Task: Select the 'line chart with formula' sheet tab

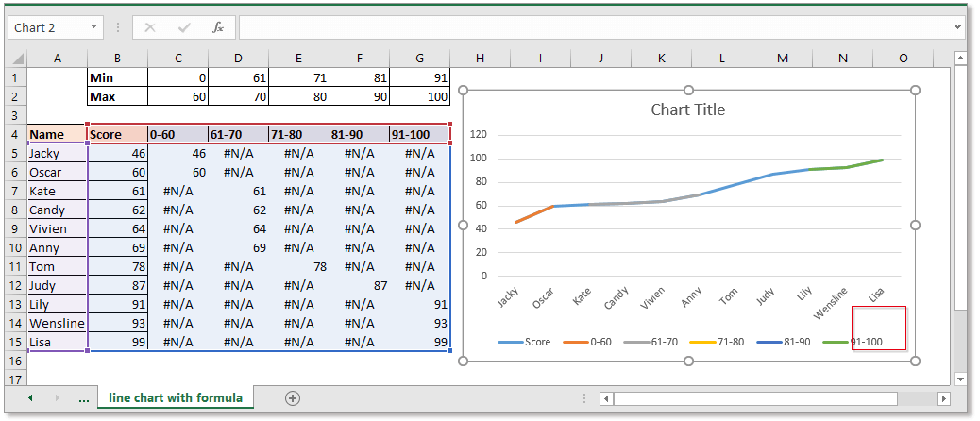Action: point(175,397)
